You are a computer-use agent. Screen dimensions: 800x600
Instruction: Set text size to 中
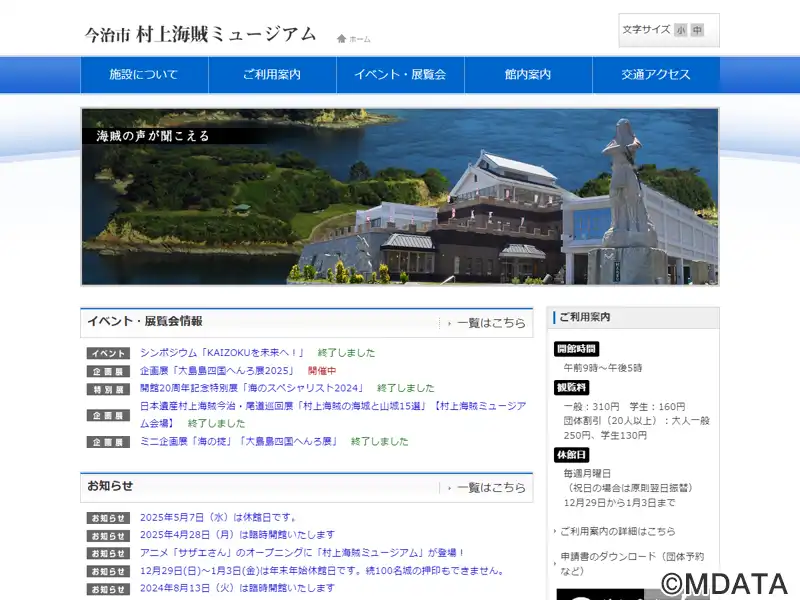[697, 30]
